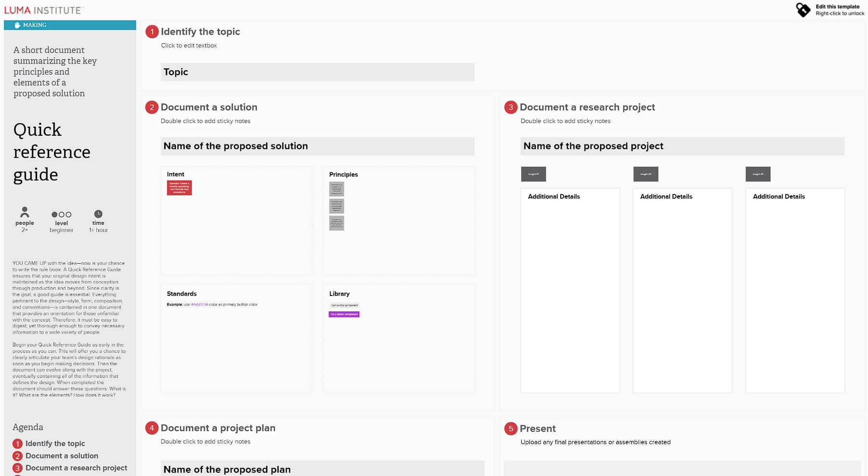Select the red Intent example sticky note
The image size is (868, 476).
(x=179, y=188)
